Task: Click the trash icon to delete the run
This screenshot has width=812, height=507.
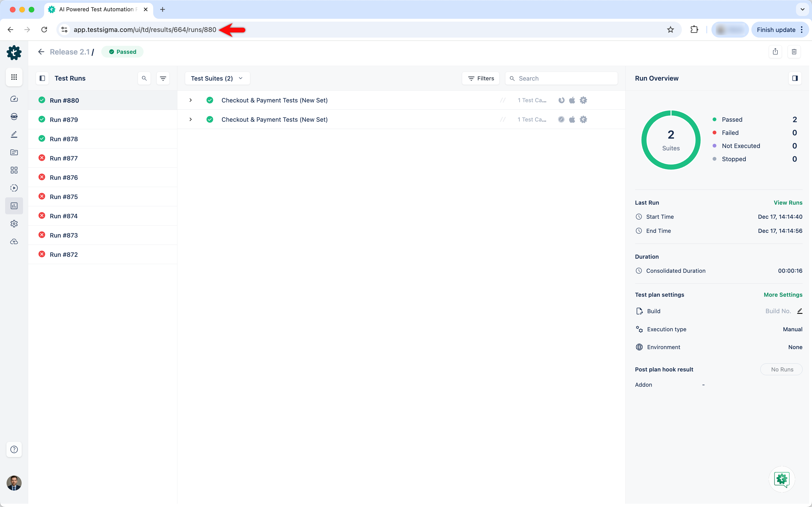Action: click(794, 51)
